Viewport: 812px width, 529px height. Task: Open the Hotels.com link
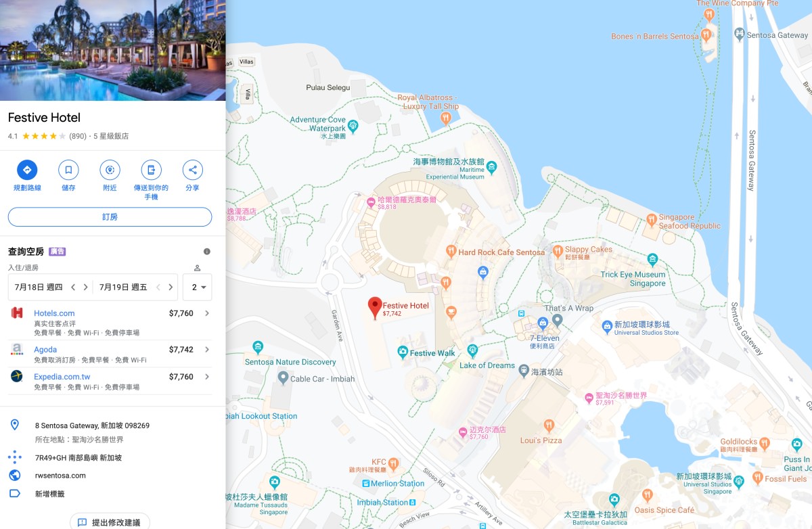tap(54, 313)
